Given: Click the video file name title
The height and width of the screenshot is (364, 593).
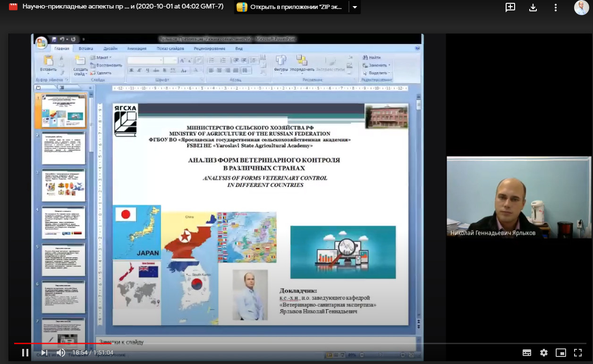Looking at the screenshot, I should point(123,7).
